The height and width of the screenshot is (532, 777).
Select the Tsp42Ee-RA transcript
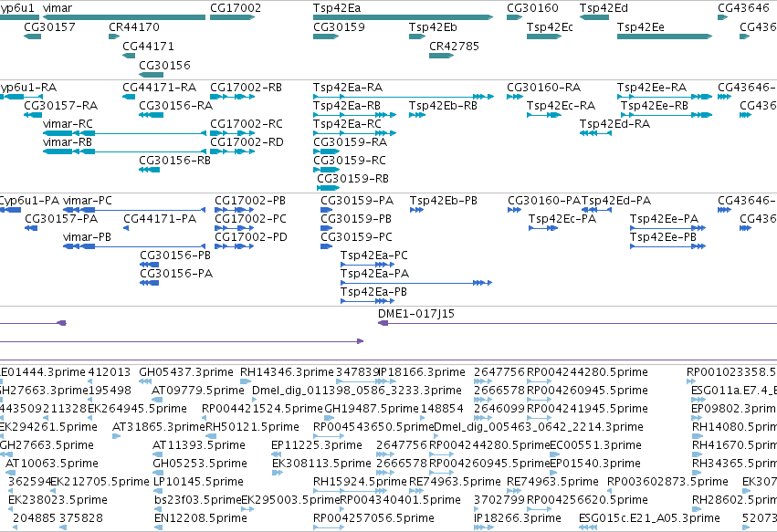click(x=665, y=97)
